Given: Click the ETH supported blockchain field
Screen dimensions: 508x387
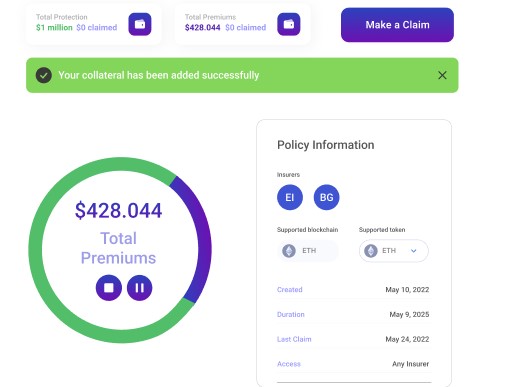Looking at the screenshot, I should pos(308,251).
